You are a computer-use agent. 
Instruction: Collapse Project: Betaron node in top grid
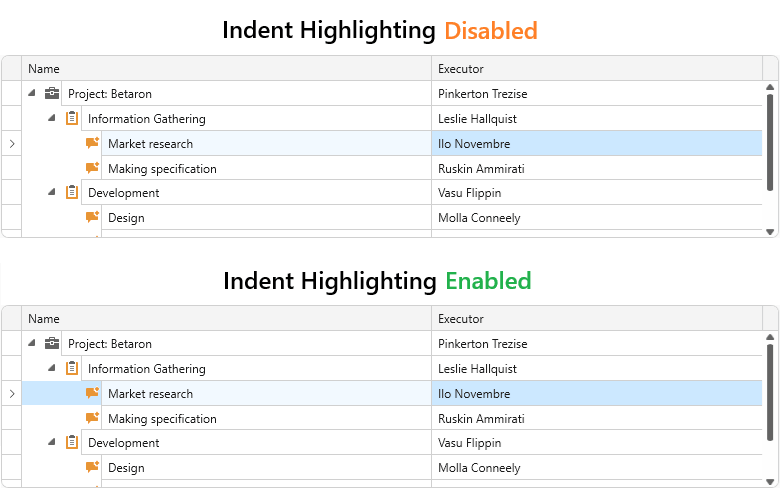pyautogui.click(x=32, y=93)
